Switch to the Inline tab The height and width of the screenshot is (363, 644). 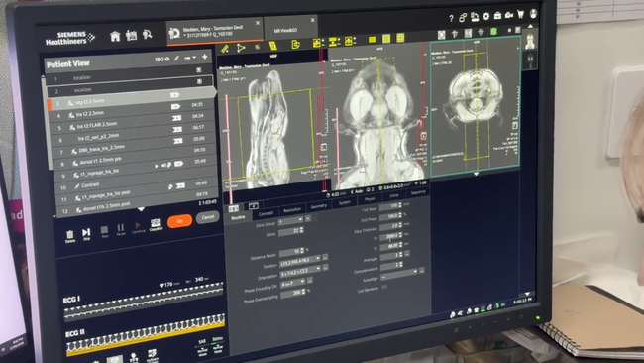point(394,196)
